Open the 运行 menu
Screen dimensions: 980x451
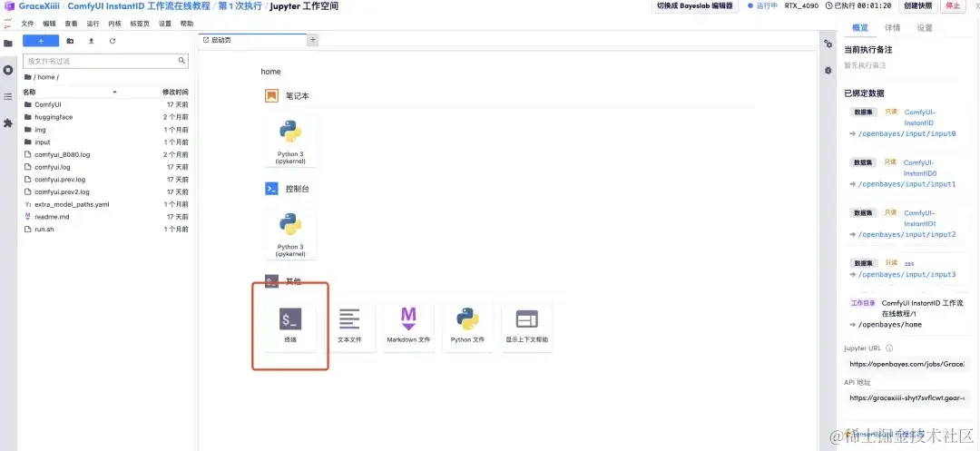[93, 24]
